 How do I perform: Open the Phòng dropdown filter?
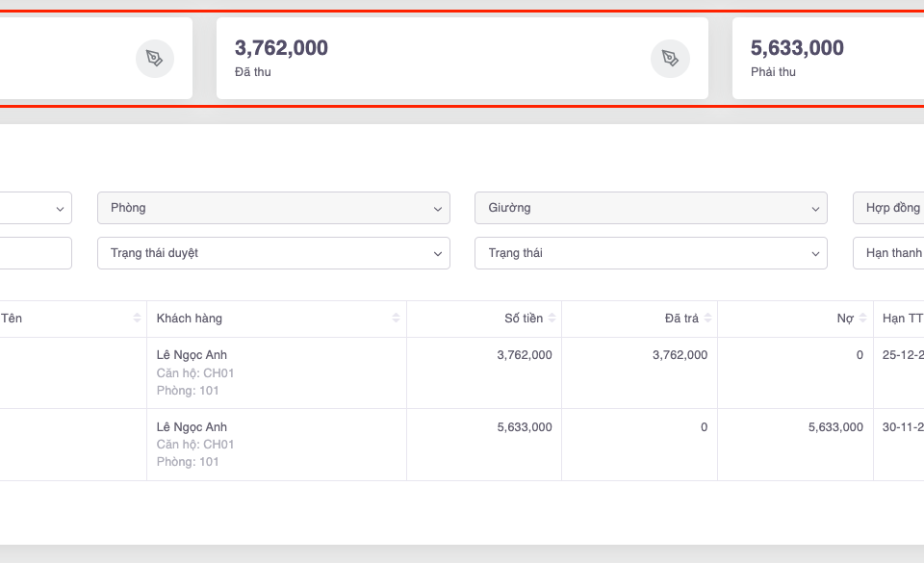click(273, 208)
